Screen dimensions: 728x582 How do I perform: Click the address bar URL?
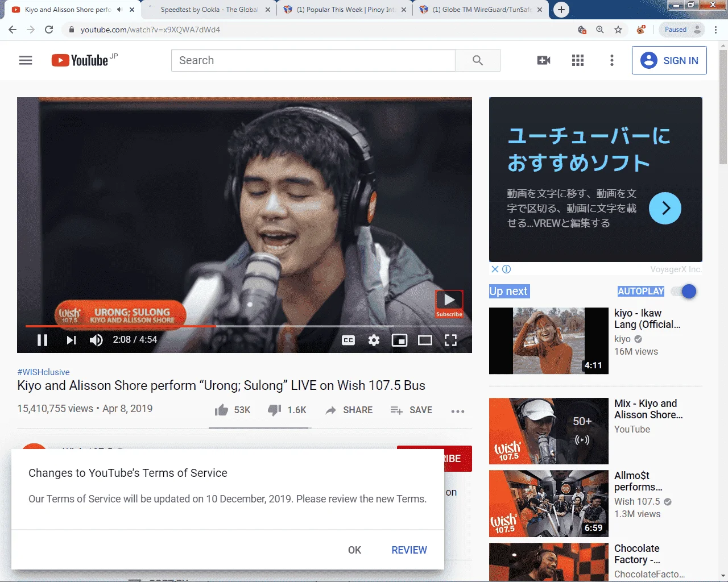click(x=150, y=30)
